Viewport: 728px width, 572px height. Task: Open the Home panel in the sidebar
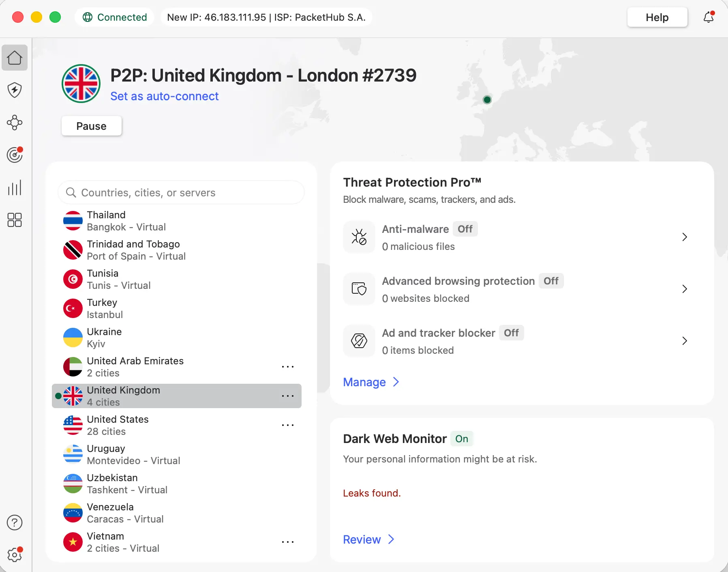click(15, 58)
